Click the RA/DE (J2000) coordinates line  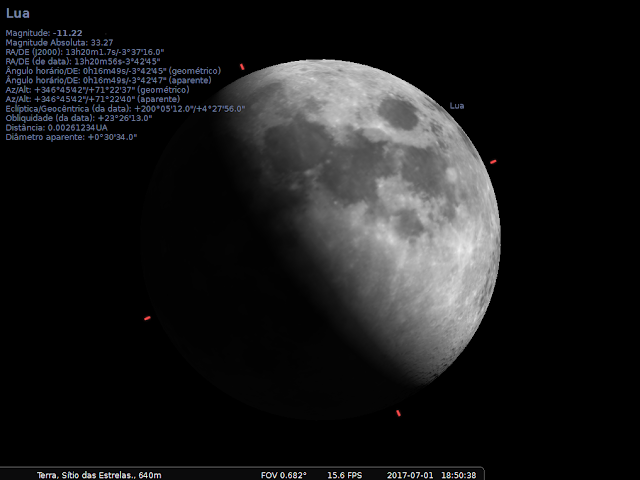click(x=85, y=52)
